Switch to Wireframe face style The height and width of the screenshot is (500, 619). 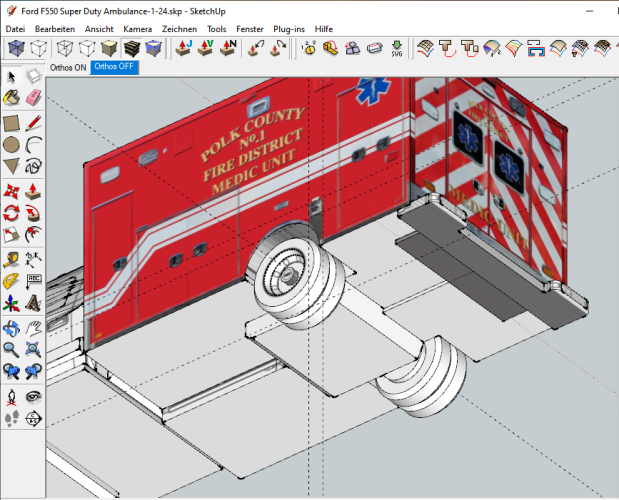(65, 48)
